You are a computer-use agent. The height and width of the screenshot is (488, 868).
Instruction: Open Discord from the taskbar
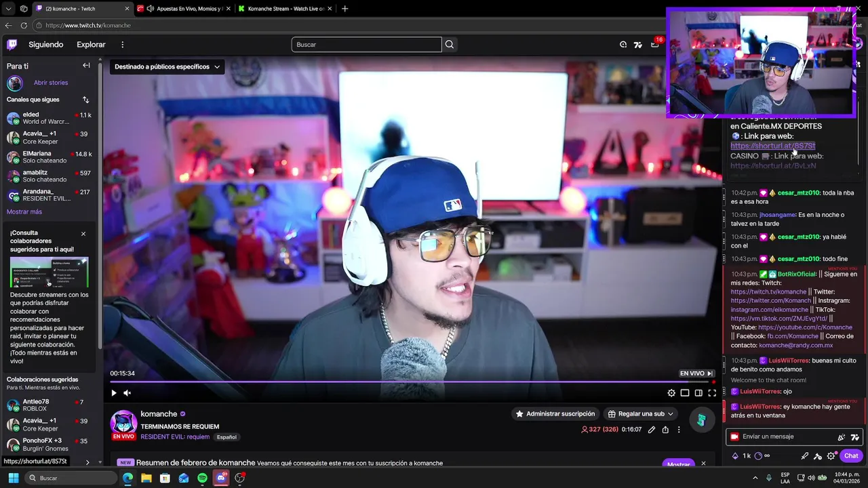(220, 478)
